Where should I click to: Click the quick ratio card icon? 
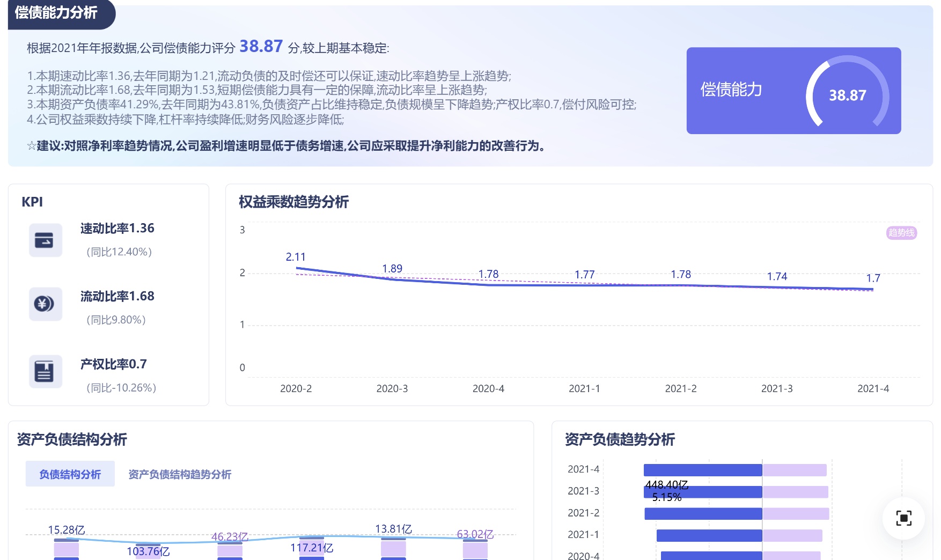(x=45, y=240)
